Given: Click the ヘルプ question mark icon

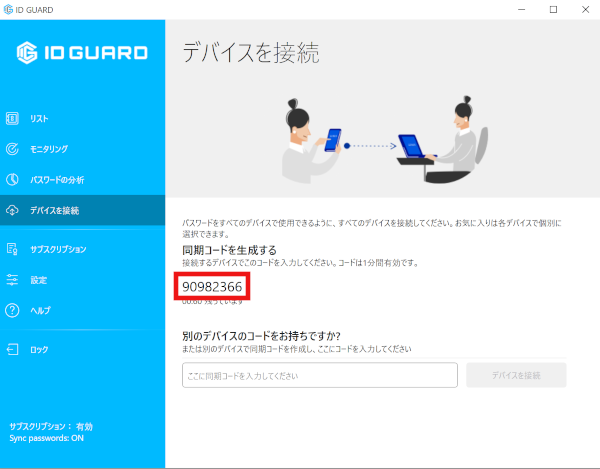Looking at the screenshot, I should click(12, 310).
